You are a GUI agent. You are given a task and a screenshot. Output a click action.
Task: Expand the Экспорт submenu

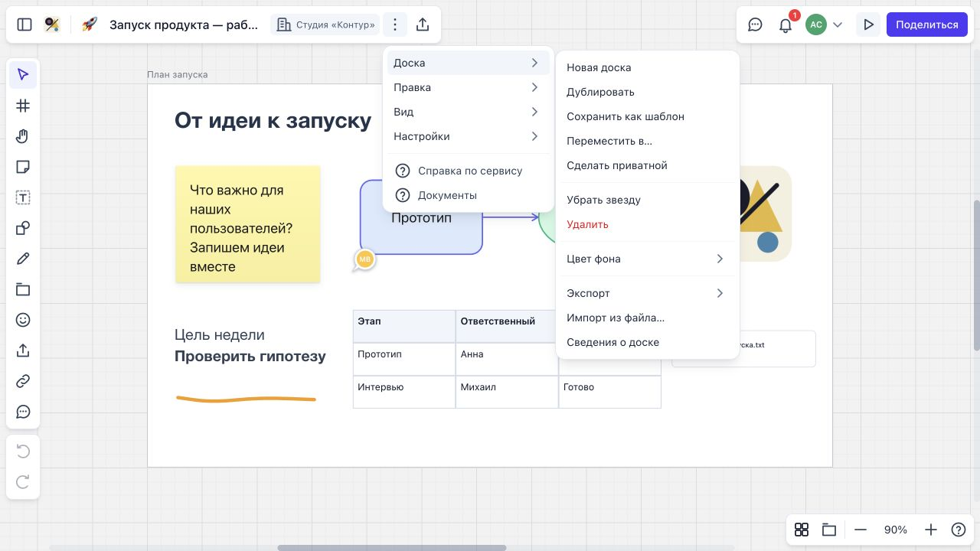click(x=648, y=293)
